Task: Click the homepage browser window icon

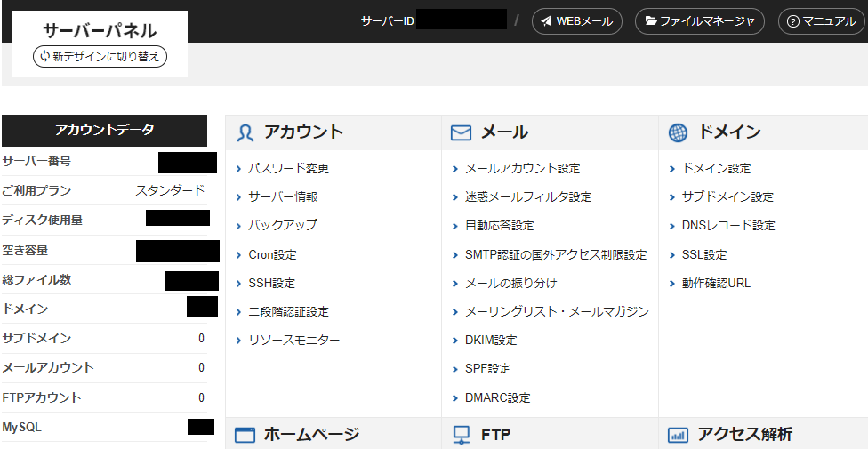Action: click(x=245, y=435)
